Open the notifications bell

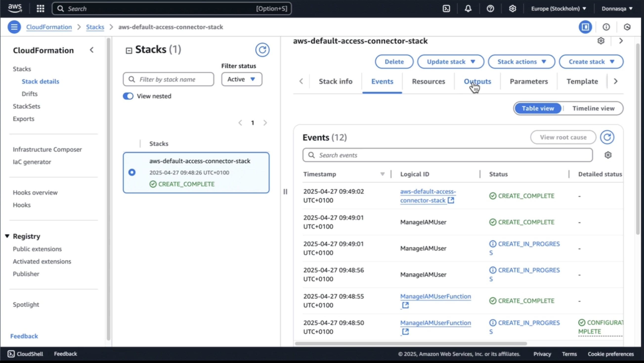click(x=468, y=8)
